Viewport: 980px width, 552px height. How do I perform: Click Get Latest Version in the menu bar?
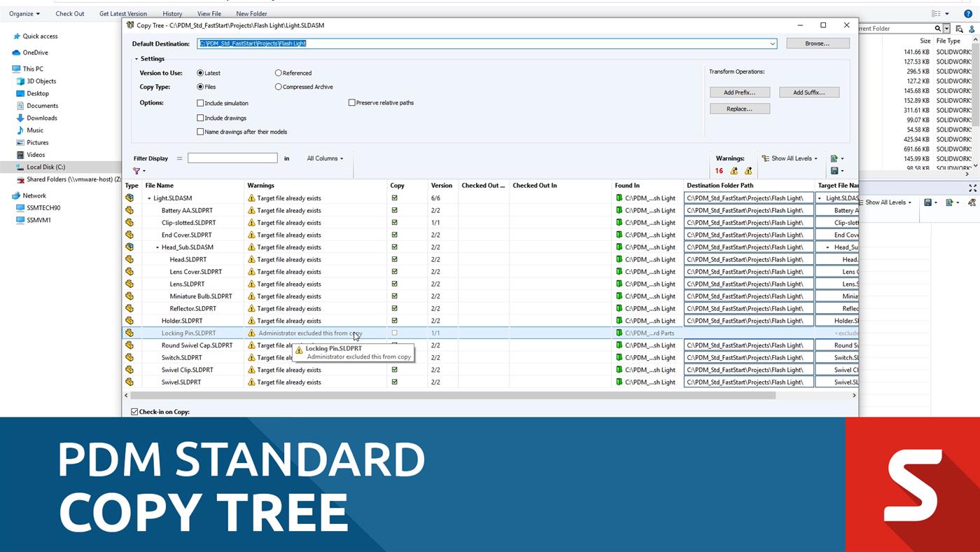click(x=123, y=13)
